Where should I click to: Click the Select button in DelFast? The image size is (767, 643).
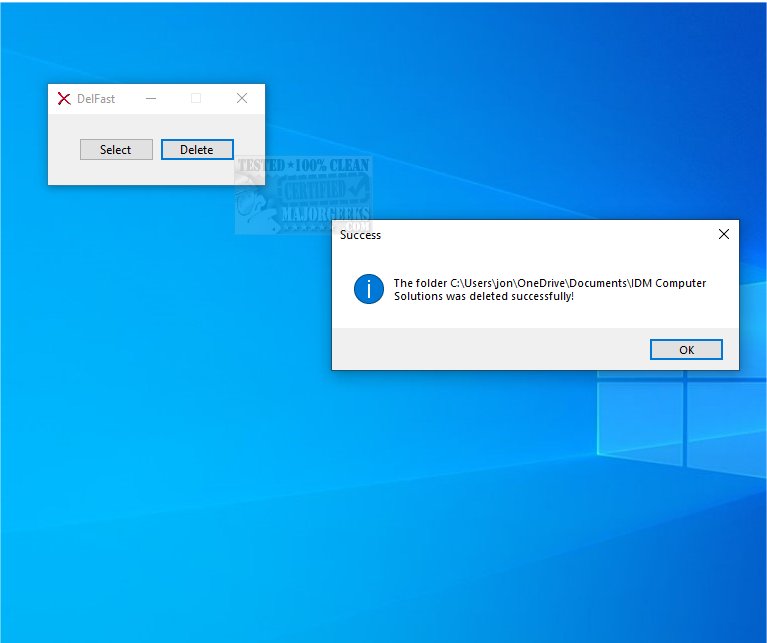point(116,150)
